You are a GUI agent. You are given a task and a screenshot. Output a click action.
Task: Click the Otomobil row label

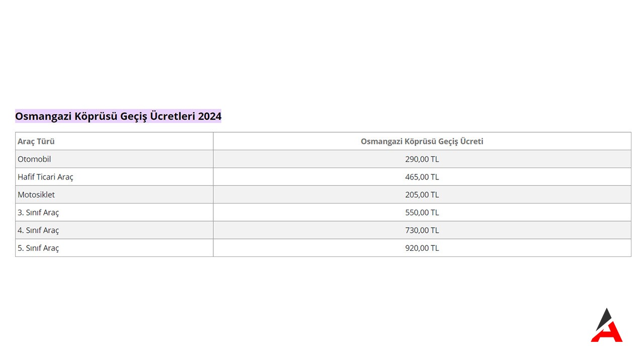tap(34, 159)
